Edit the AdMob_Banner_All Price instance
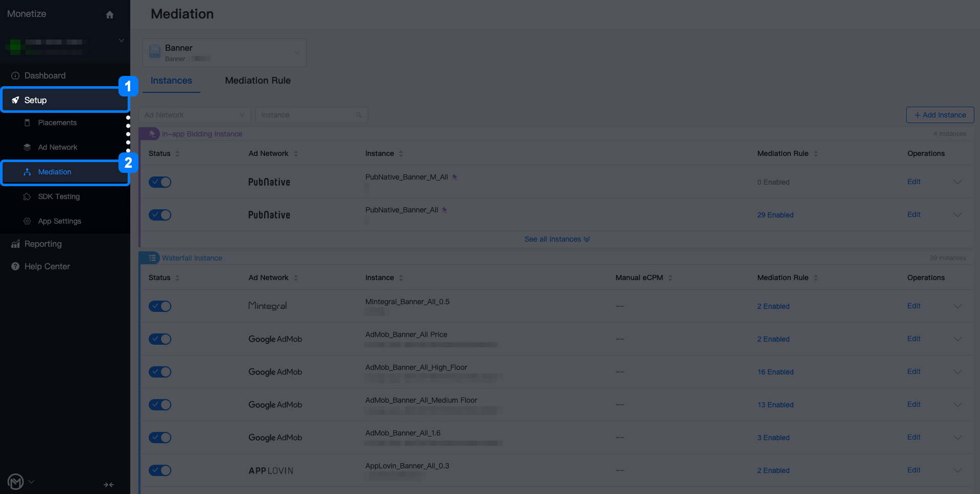980x494 pixels. tap(914, 339)
